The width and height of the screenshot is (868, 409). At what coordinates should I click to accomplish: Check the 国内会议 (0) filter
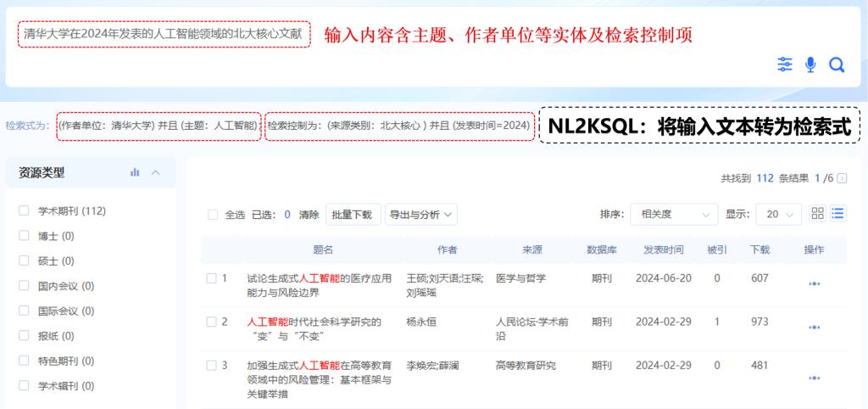click(x=24, y=285)
